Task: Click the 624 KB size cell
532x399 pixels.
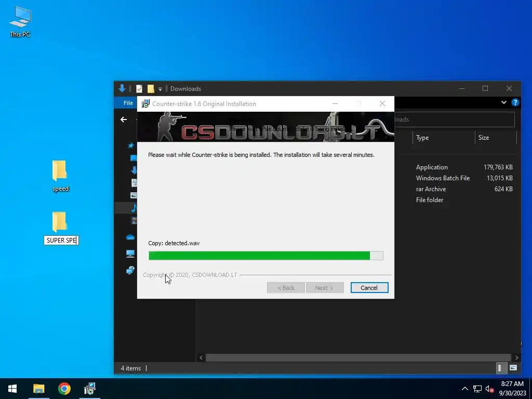Action: click(503, 189)
